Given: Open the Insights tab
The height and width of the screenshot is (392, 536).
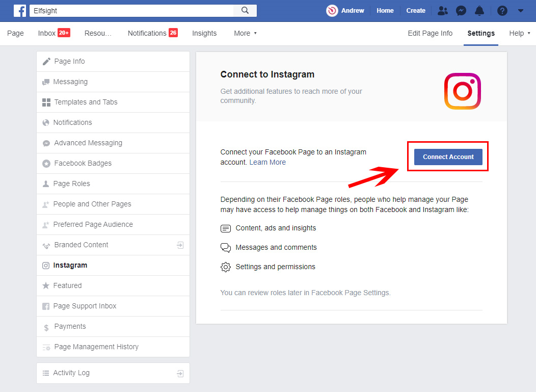Looking at the screenshot, I should point(204,33).
